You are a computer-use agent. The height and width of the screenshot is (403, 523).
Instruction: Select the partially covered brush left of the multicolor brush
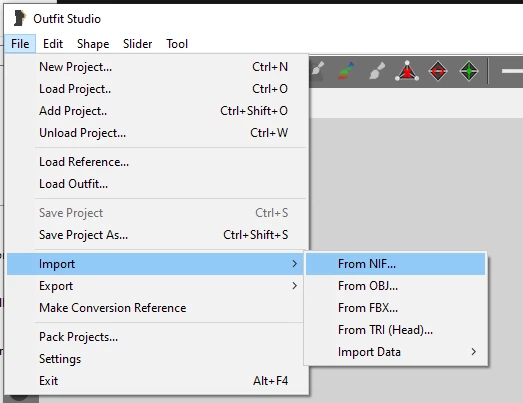317,71
